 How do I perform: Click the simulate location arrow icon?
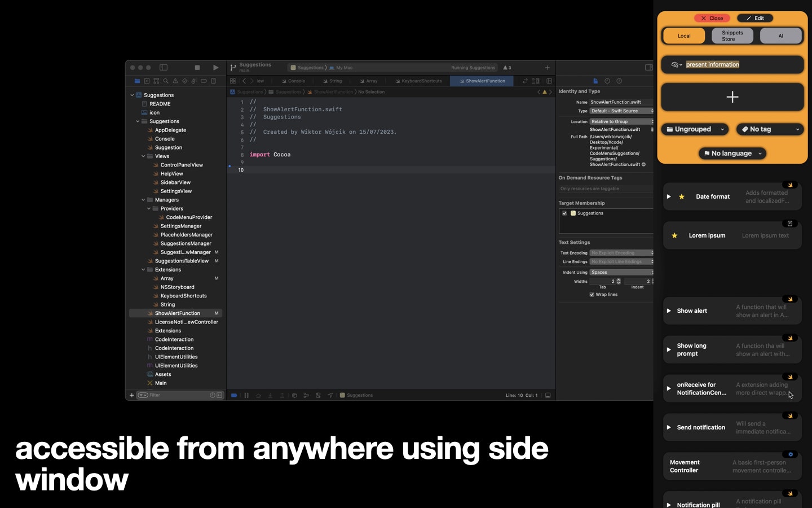coord(330,395)
